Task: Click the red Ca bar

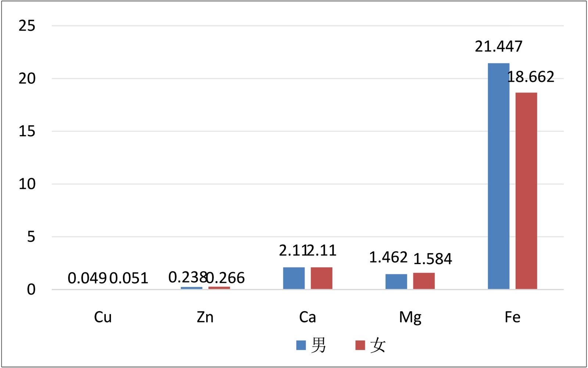Action: click(x=322, y=278)
